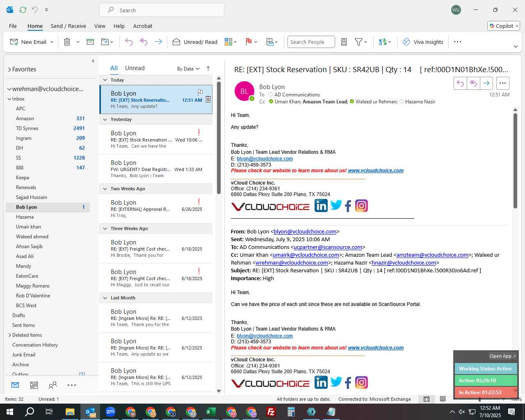Click Reply All in the reading pane header
This screenshot has width=525, height=420.
(x=473, y=83)
